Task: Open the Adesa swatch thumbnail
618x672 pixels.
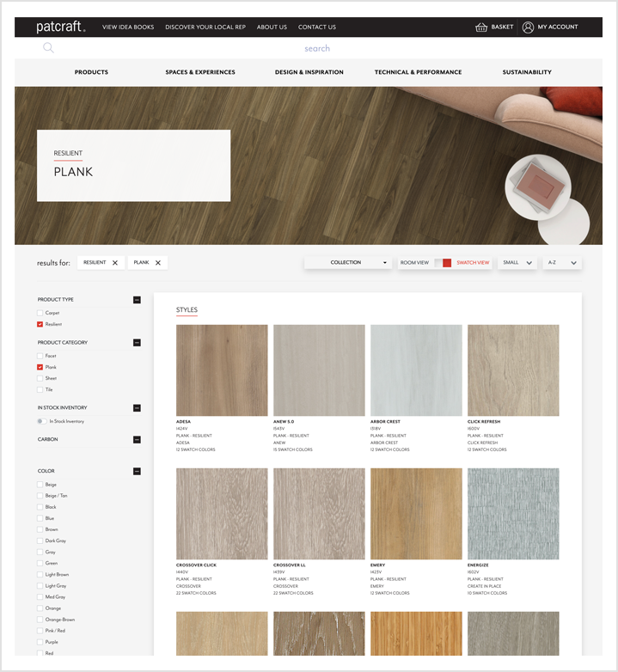Action: click(x=222, y=370)
